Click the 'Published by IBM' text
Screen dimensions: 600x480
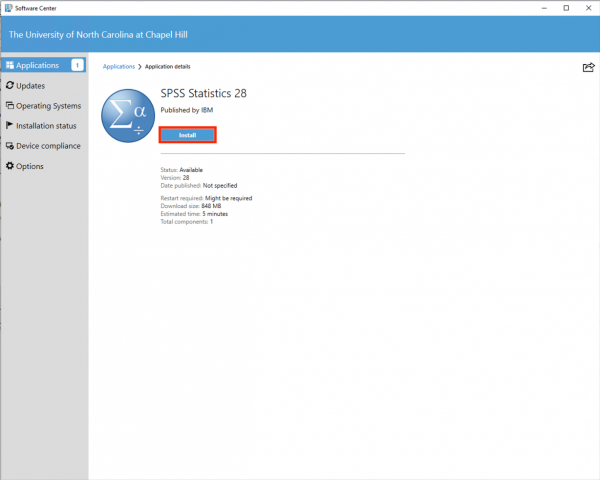(x=187, y=110)
